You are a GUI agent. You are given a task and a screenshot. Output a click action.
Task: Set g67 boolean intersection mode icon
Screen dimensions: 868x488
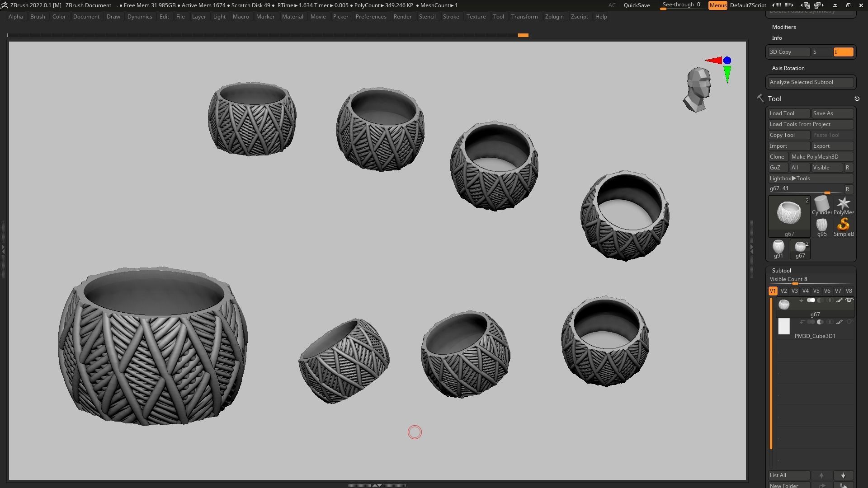(830, 300)
